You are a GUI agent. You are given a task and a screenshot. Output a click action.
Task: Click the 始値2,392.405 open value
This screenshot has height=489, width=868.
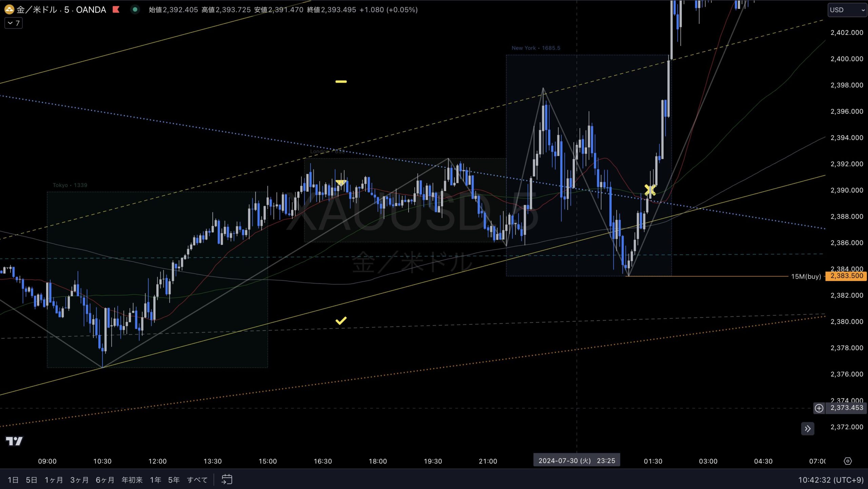[173, 10]
